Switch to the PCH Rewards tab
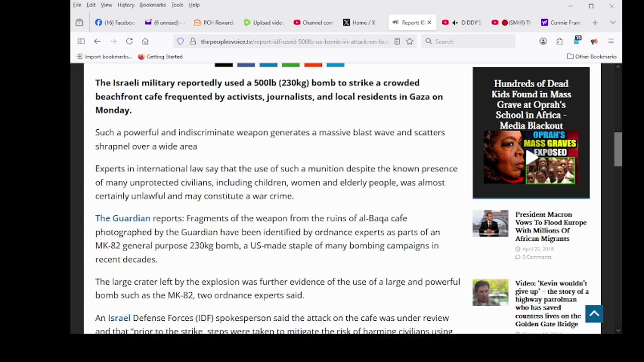Viewport: 644px width, 362px height. point(214,23)
